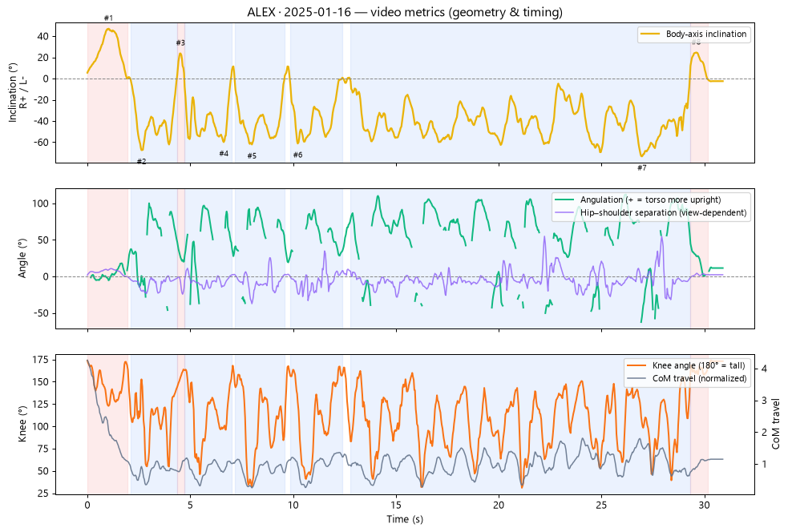The width and height of the screenshot is (788, 532).
Task: Select the 30 tick on the time axis
Action: click(704, 506)
